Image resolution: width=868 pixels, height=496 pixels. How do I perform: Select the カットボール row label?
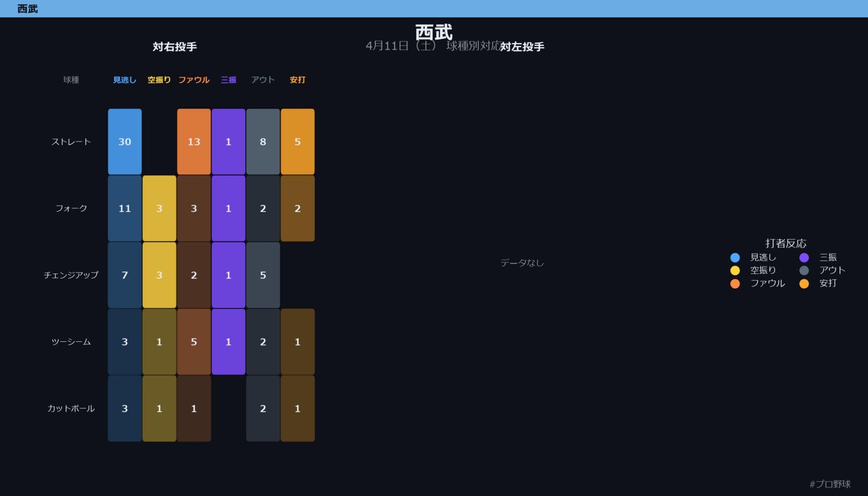coord(71,408)
